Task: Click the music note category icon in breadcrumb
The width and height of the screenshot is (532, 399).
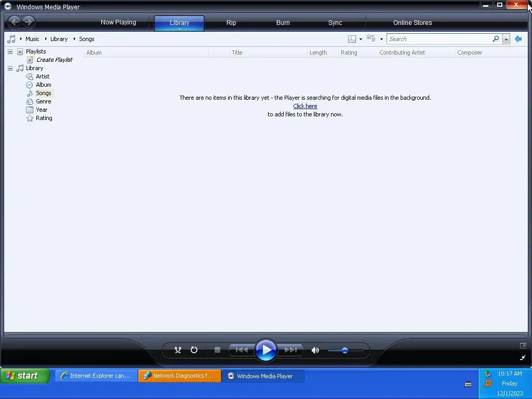Action: click(11, 39)
